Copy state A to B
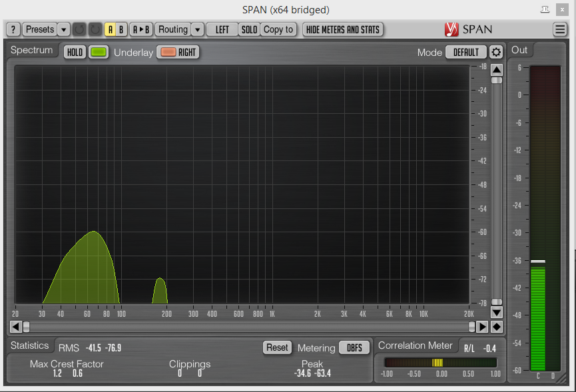Viewport: 576px width, 392px height. (x=141, y=29)
